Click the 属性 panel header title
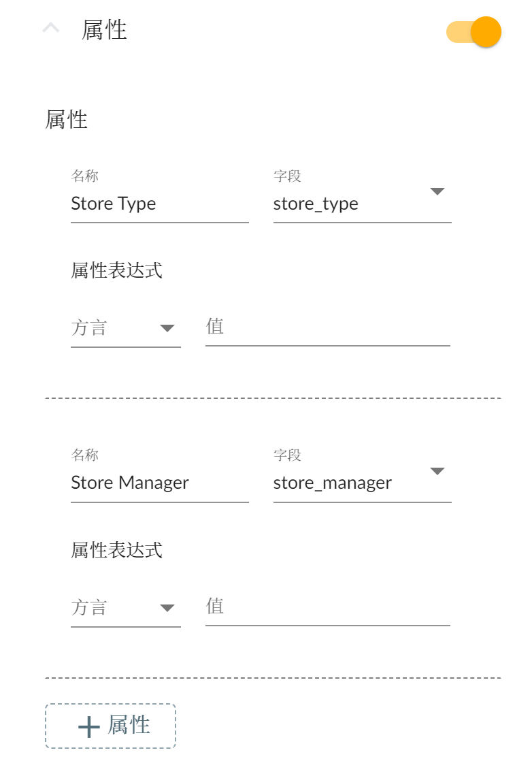The image size is (532, 774). coord(104,30)
